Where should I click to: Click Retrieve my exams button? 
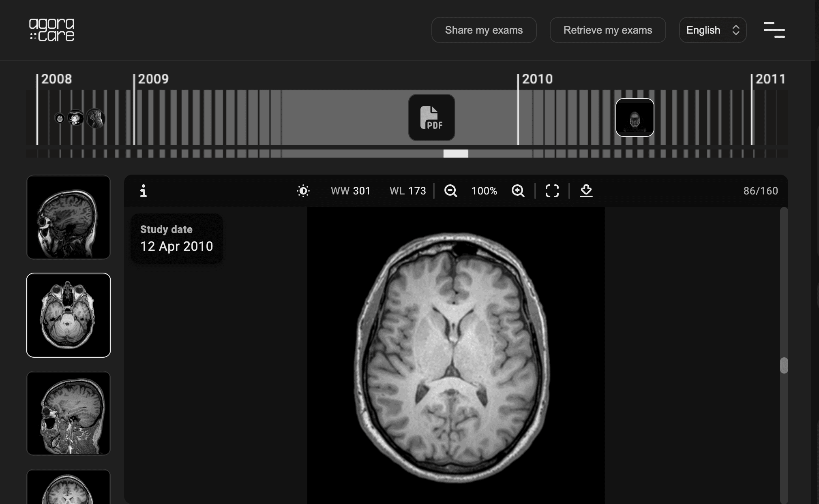coord(607,30)
